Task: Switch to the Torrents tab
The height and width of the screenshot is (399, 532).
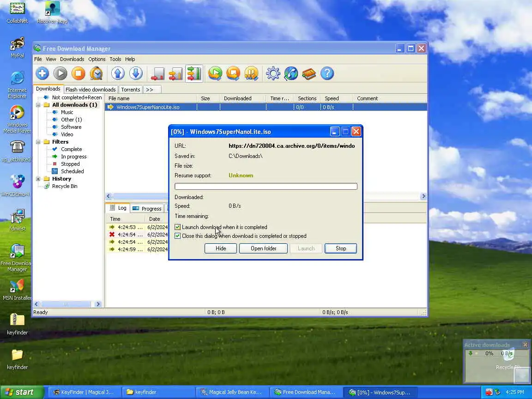Action: pyautogui.click(x=131, y=90)
